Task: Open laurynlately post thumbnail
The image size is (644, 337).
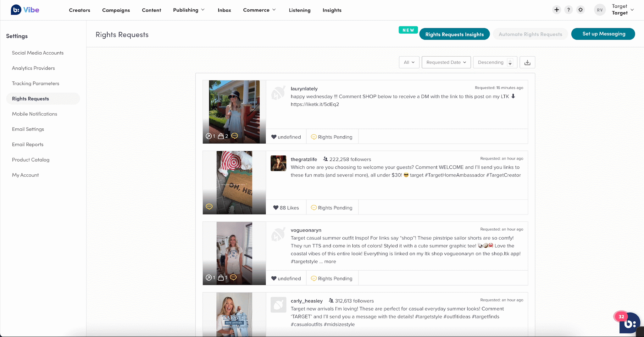Action: point(234,112)
